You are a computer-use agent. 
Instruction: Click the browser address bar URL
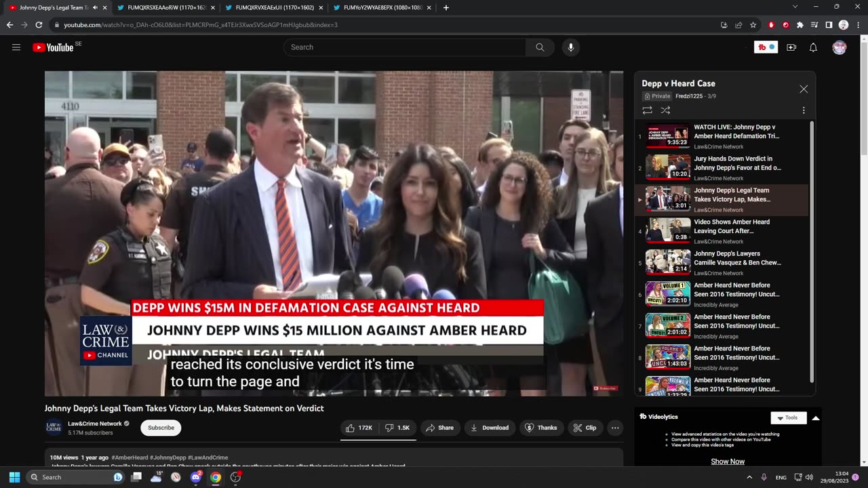201,25
